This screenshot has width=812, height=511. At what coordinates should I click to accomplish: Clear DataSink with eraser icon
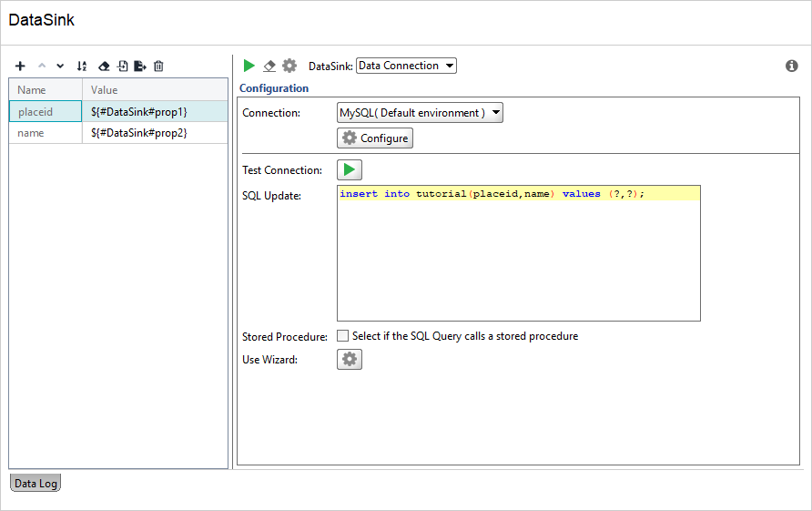269,66
